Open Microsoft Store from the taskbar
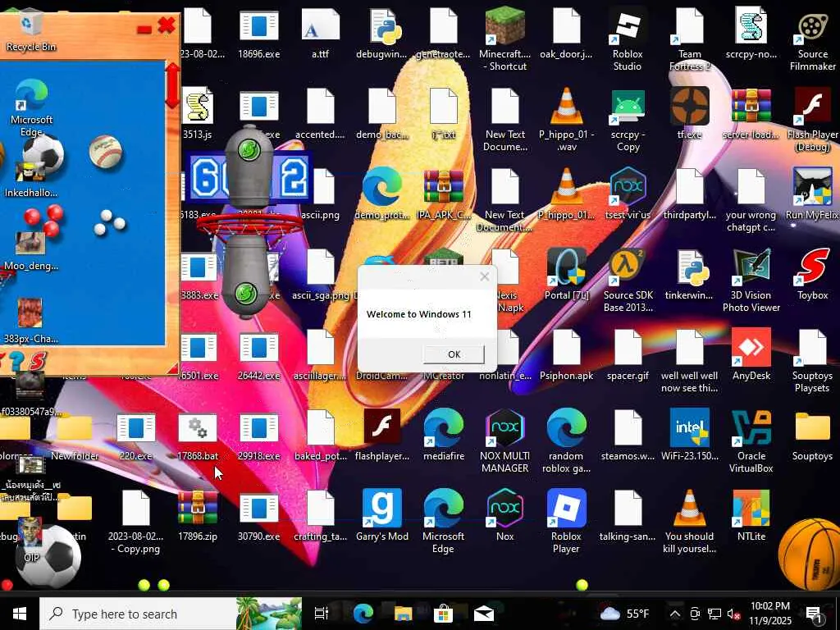 [x=443, y=614]
